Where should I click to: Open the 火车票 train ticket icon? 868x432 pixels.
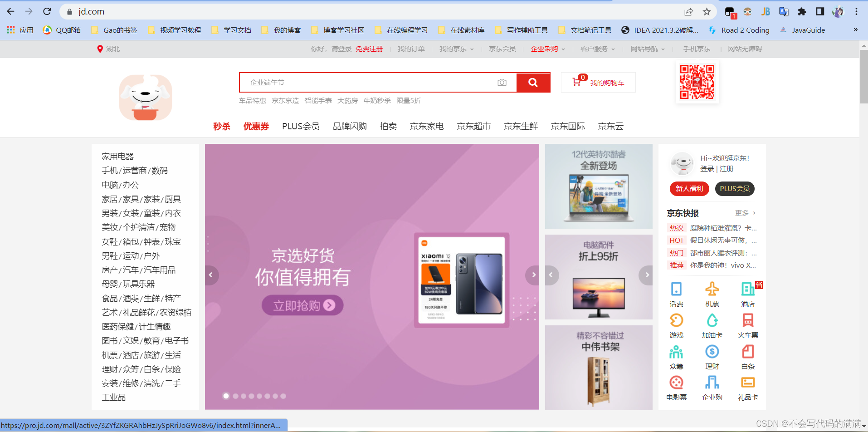(748, 320)
